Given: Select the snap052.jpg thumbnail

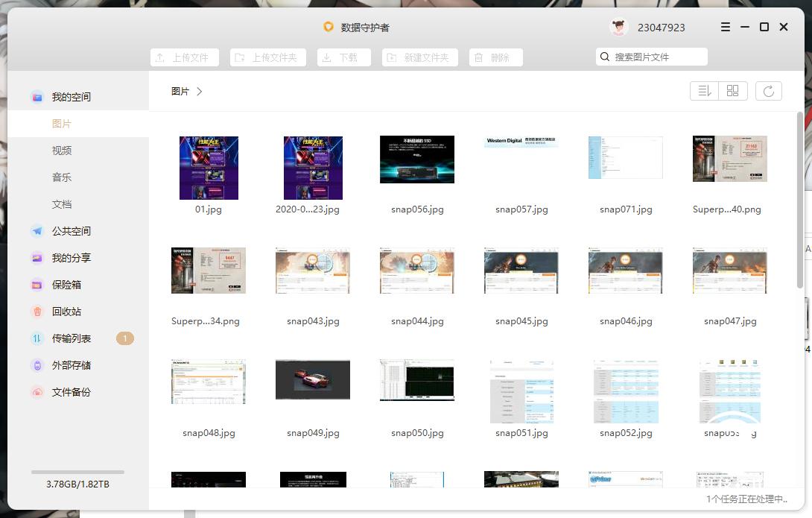Looking at the screenshot, I should (x=626, y=391).
